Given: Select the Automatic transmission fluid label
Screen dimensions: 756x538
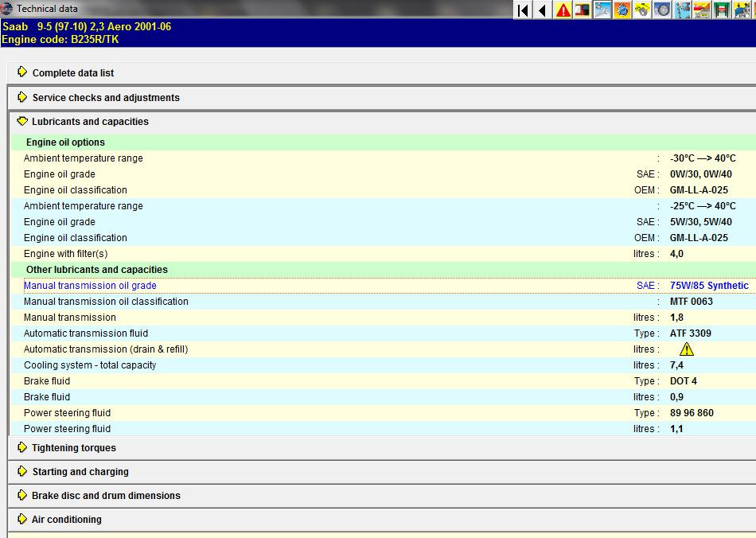Looking at the screenshot, I should point(86,333).
